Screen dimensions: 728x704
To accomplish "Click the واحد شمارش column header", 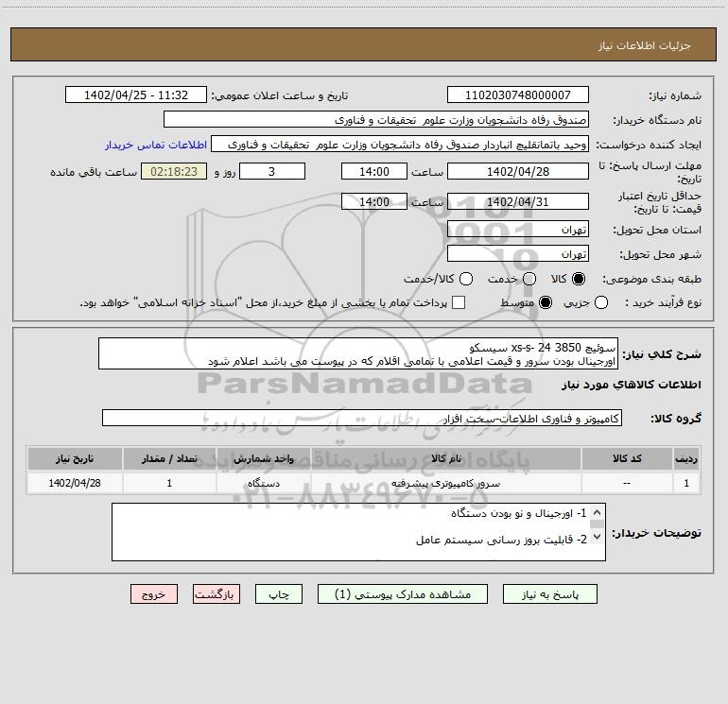I will (263, 458).
